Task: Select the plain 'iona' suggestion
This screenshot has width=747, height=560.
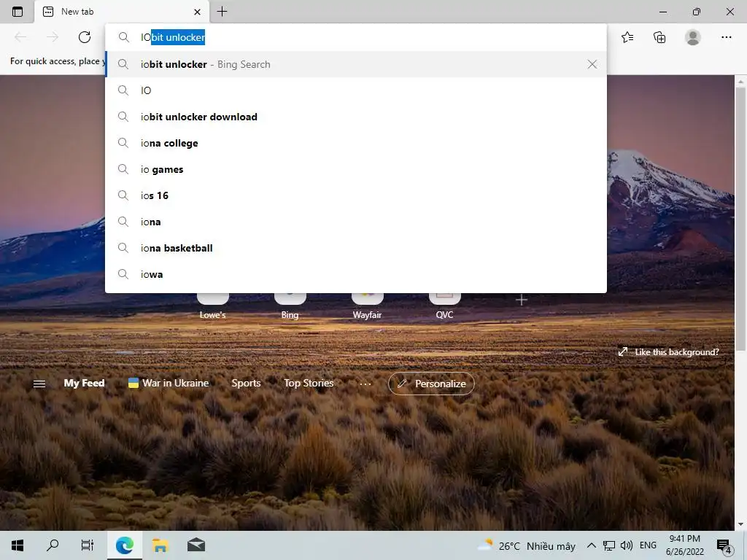Action: [x=355, y=222]
